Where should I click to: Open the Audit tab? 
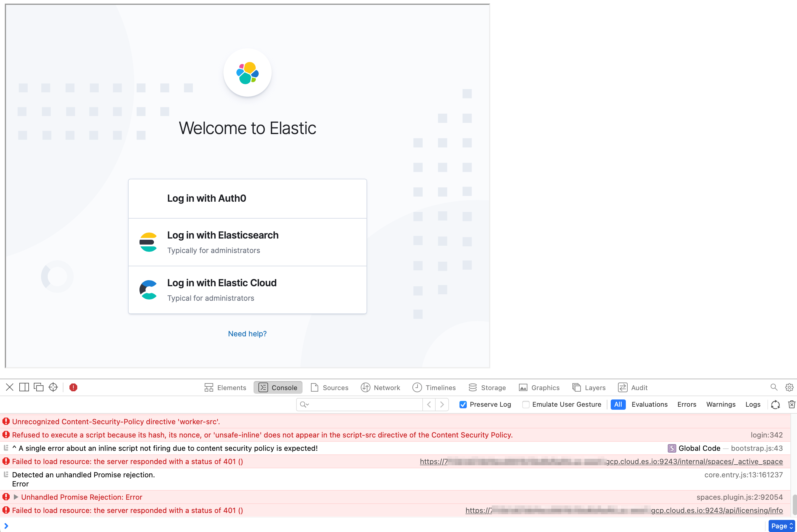632,387
